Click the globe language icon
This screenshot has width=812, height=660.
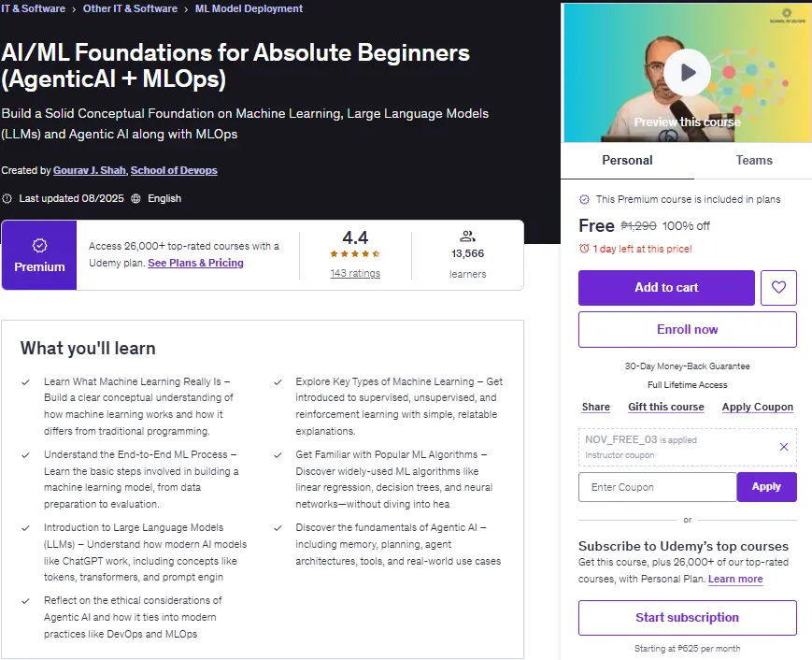(135, 198)
